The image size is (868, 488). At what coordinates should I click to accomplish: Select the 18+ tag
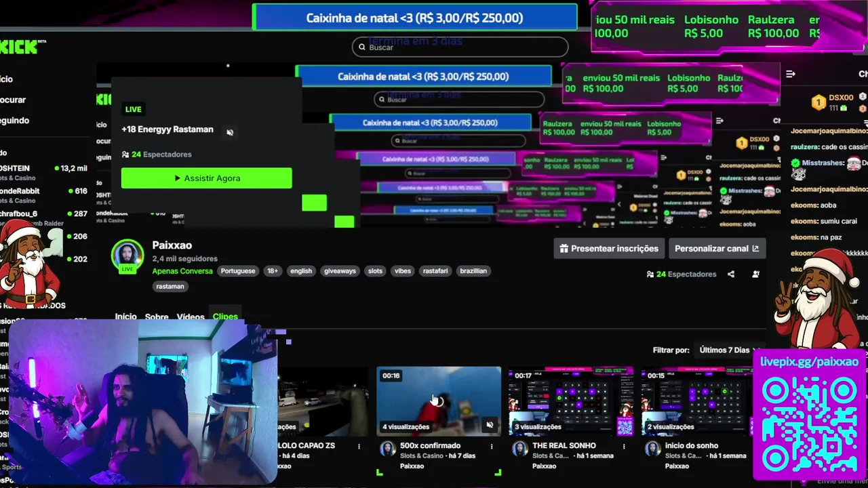pos(273,271)
